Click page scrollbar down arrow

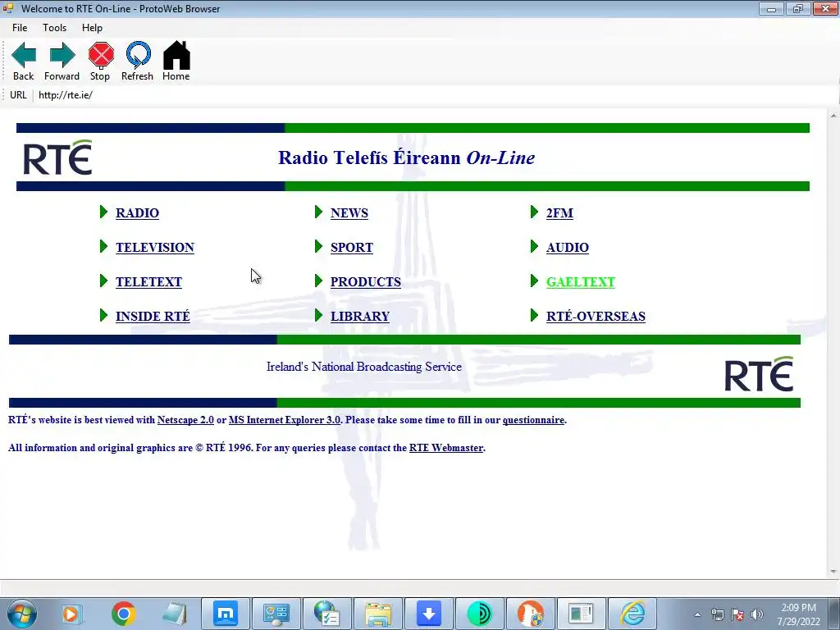833,572
